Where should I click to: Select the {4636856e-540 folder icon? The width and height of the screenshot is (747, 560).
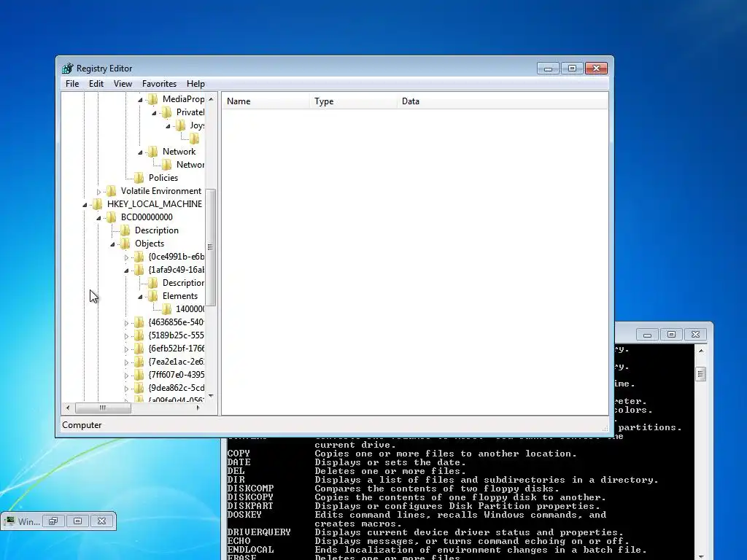pos(139,322)
